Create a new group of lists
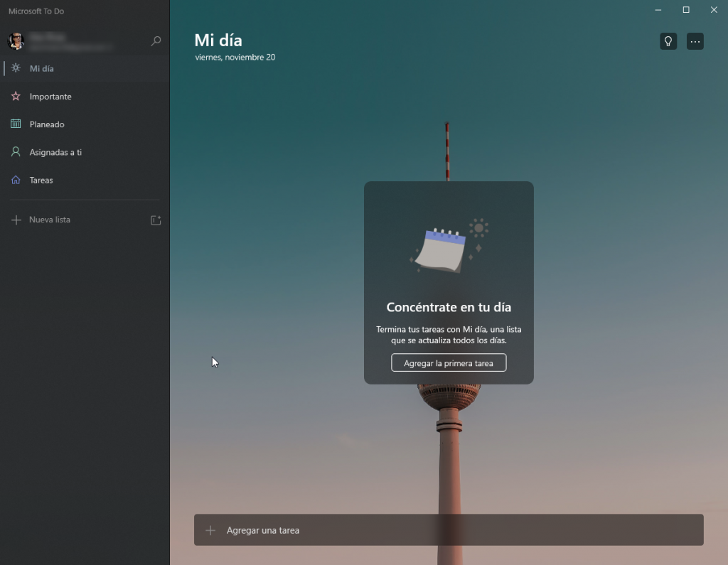 [x=156, y=220]
